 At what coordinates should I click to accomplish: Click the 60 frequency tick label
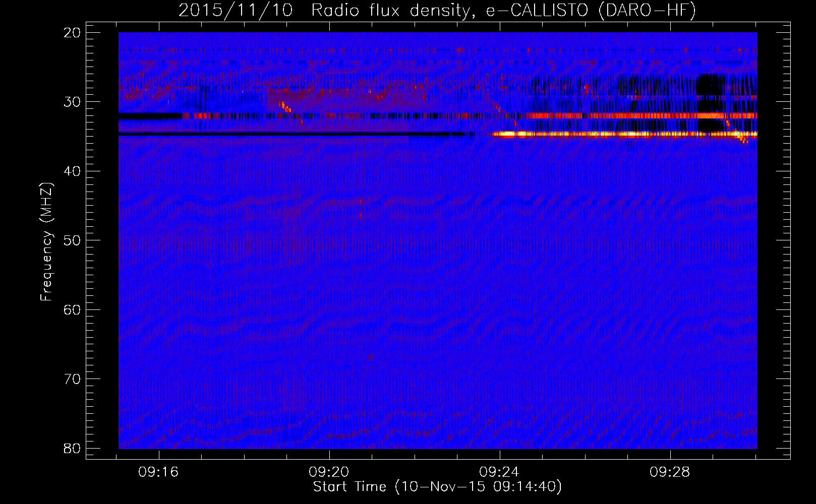tap(72, 309)
